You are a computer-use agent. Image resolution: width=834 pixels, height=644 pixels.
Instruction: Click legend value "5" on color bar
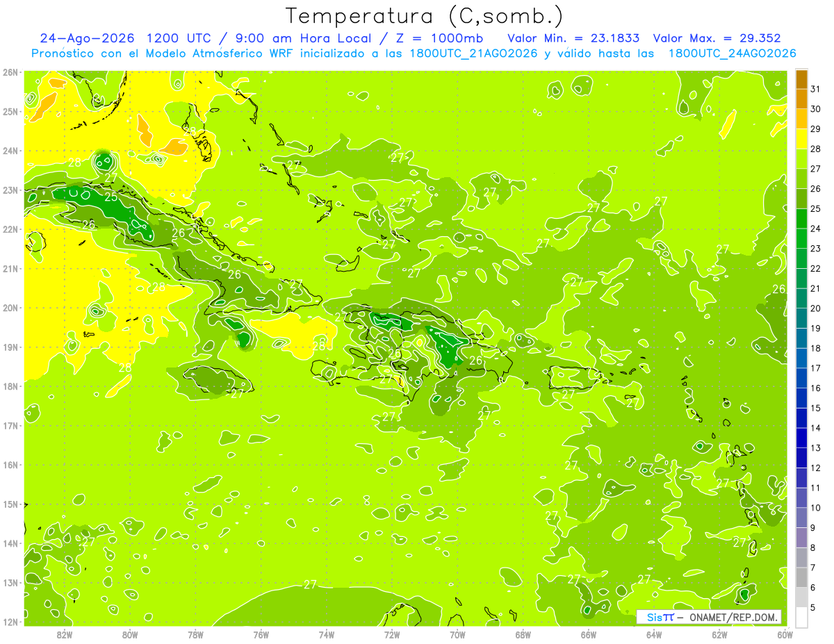pyautogui.click(x=813, y=608)
